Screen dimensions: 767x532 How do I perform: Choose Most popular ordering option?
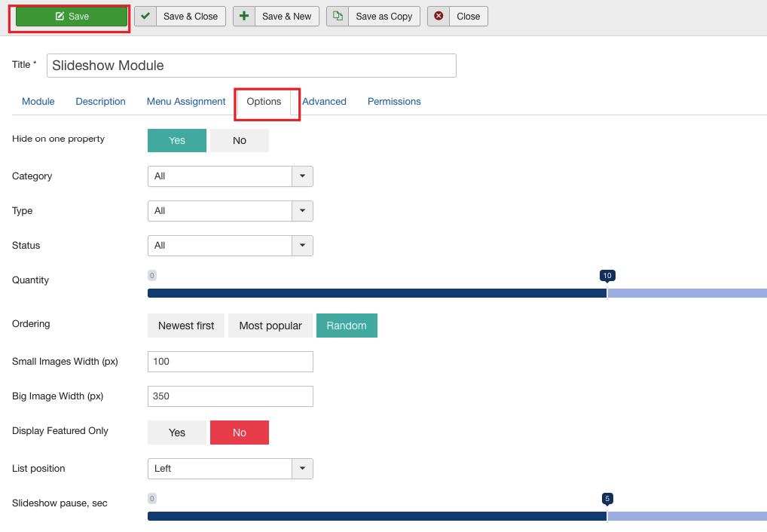pyautogui.click(x=270, y=326)
